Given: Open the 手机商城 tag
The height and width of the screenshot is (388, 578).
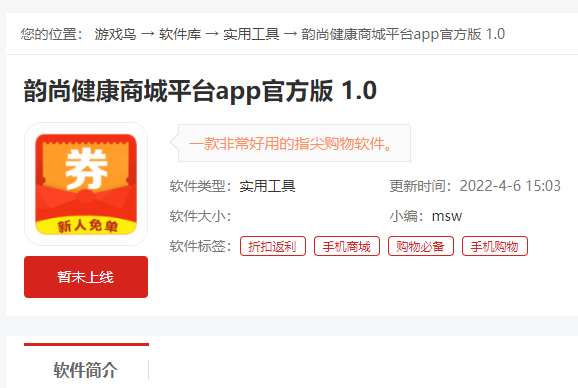Looking at the screenshot, I should click(347, 246).
